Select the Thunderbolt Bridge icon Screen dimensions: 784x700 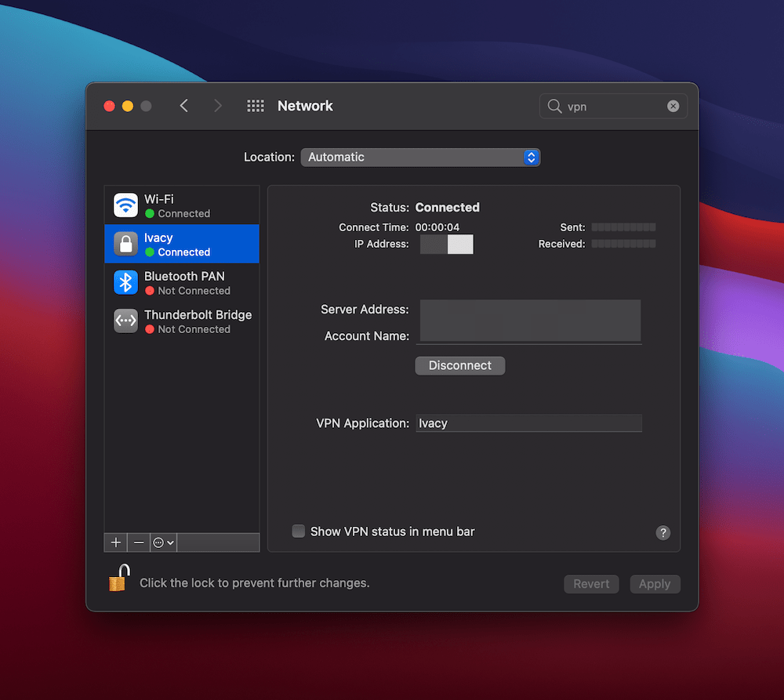(125, 321)
